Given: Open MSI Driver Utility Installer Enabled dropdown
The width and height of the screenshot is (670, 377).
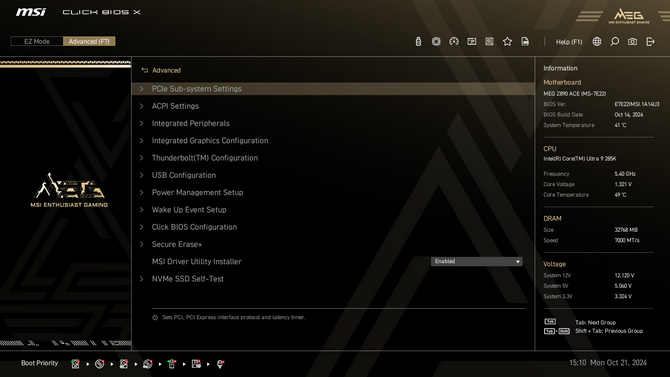Looking at the screenshot, I should [476, 261].
